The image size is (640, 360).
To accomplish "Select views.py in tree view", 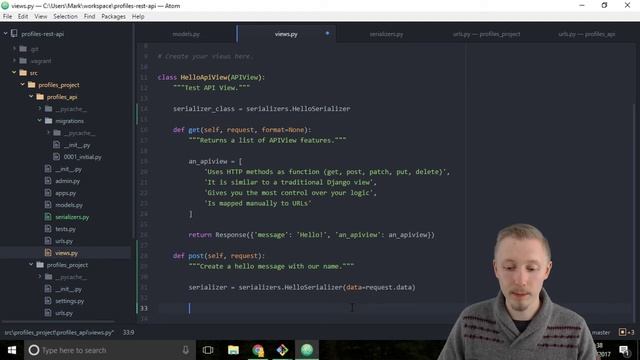I will coord(66,253).
